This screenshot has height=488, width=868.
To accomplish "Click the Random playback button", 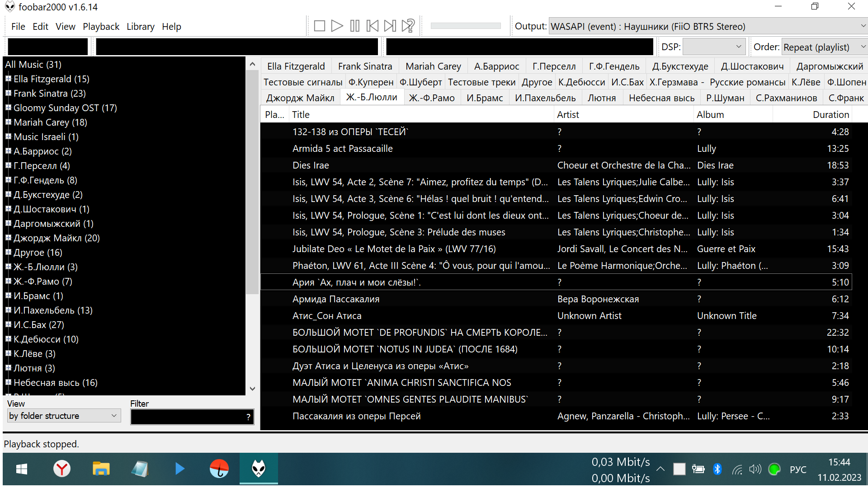I will point(408,26).
